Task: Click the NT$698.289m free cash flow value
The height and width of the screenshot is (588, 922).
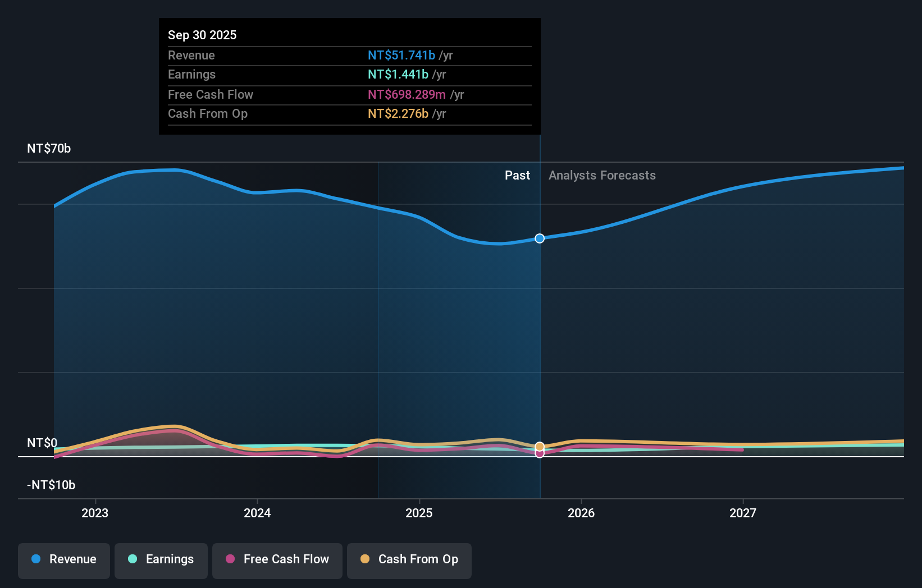Action: click(407, 94)
